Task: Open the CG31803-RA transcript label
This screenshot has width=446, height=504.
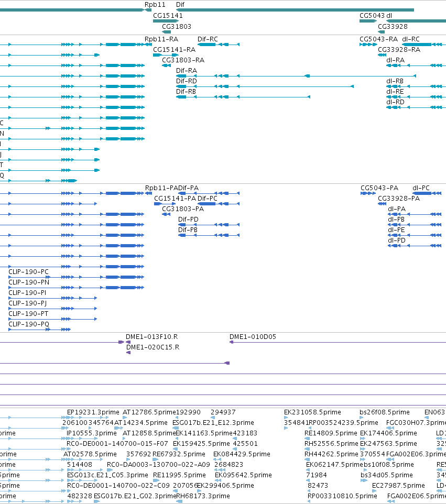Action: (x=183, y=60)
